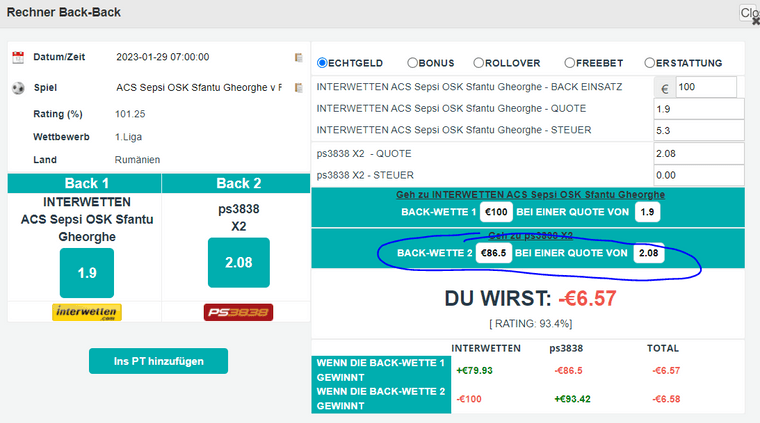The width and height of the screenshot is (760, 423).
Task: Click the calendar icon next to Datum/Zeit
Action: tap(18, 57)
